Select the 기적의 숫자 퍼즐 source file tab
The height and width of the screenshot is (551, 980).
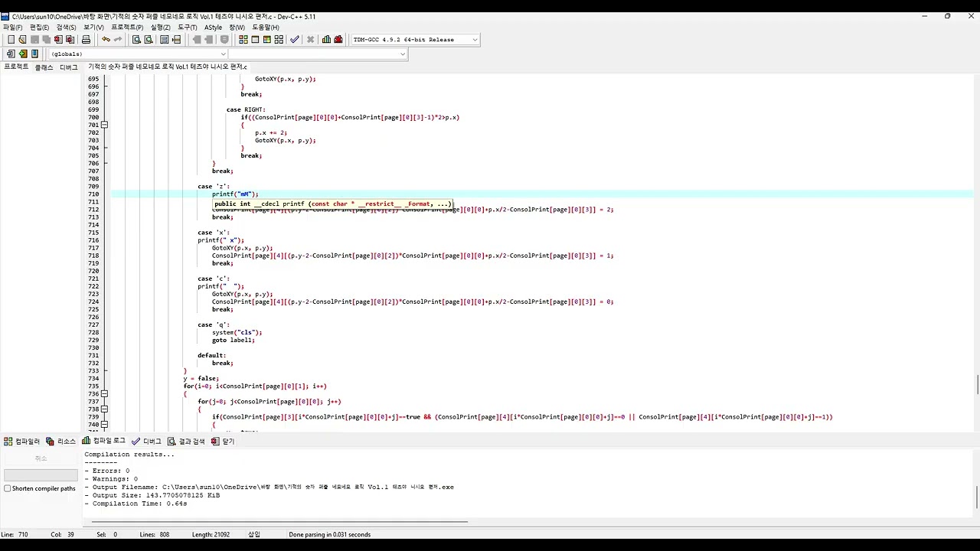coord(168,67)
